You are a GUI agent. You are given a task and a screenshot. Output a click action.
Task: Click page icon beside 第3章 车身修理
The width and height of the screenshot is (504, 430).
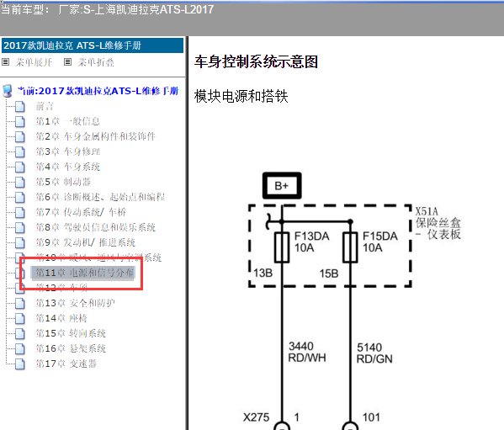coord(20,151)
